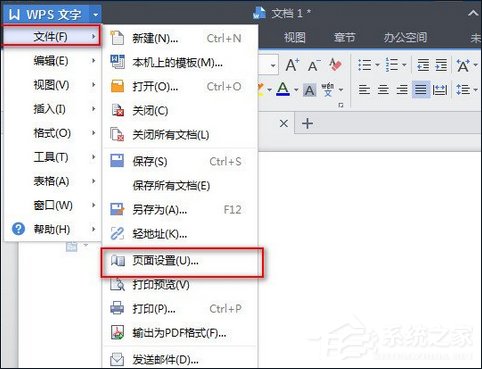Align text right
Viewport: 482px width, 369px height.
(402, 90)
